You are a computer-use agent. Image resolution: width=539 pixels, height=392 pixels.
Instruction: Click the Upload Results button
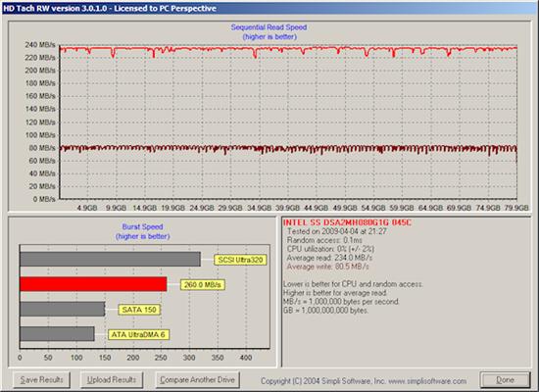point(112,379)
